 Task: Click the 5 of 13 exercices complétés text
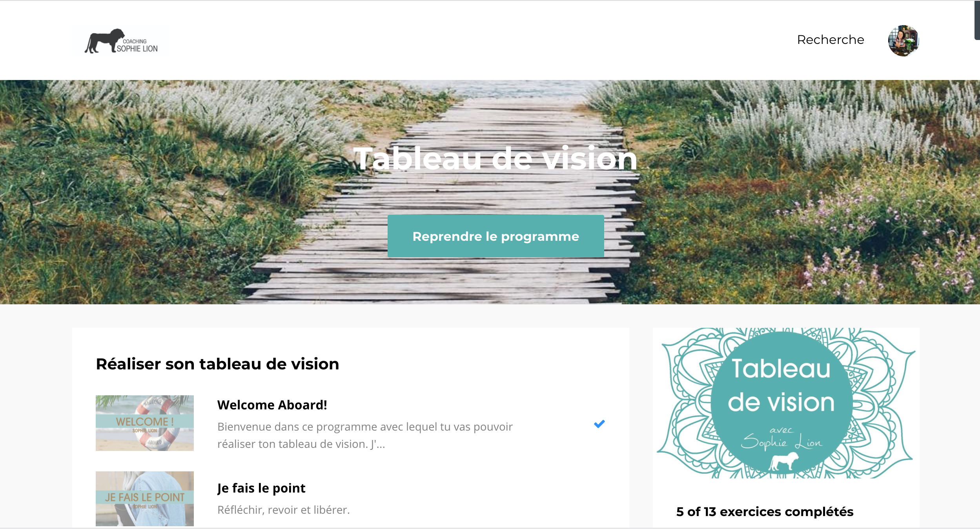765,512
